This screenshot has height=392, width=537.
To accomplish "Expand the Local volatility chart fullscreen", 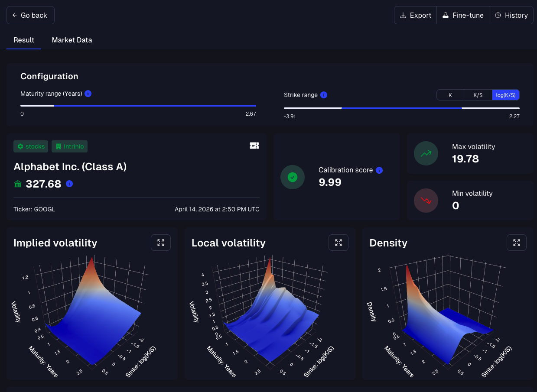I will tap(338, 243).
